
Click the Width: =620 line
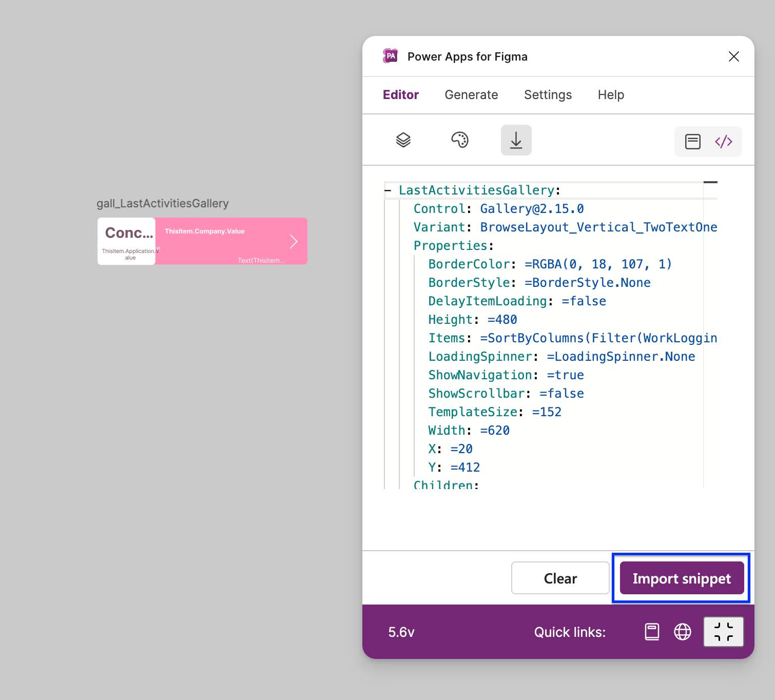[469, 431]
